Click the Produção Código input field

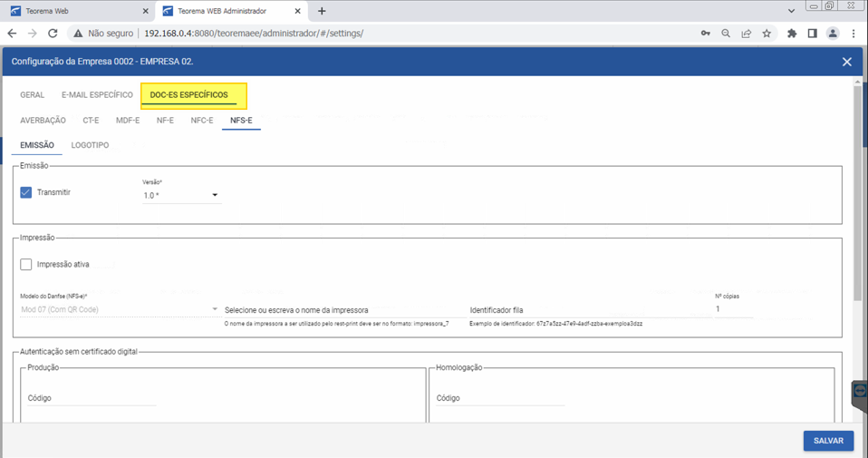tap(92, 397)
